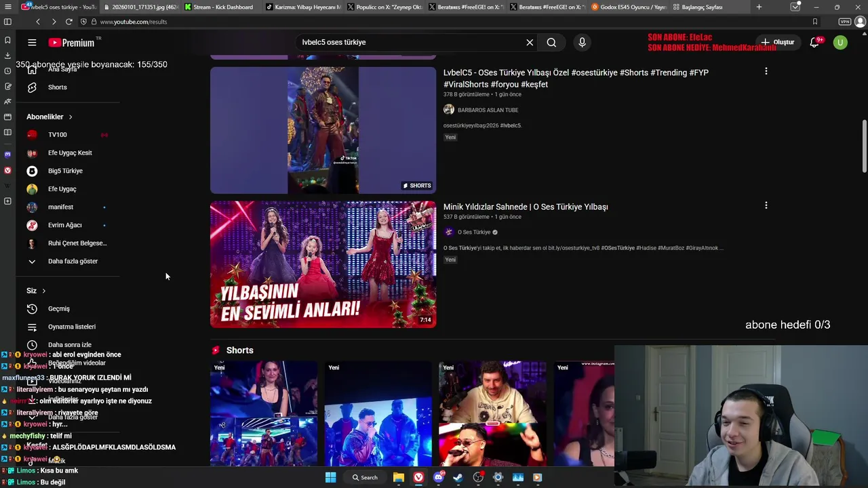This screenshot has width=868, height=488.
Task: Switch to the 20260101_171351.jpg tab
Action: coord(140,7)
